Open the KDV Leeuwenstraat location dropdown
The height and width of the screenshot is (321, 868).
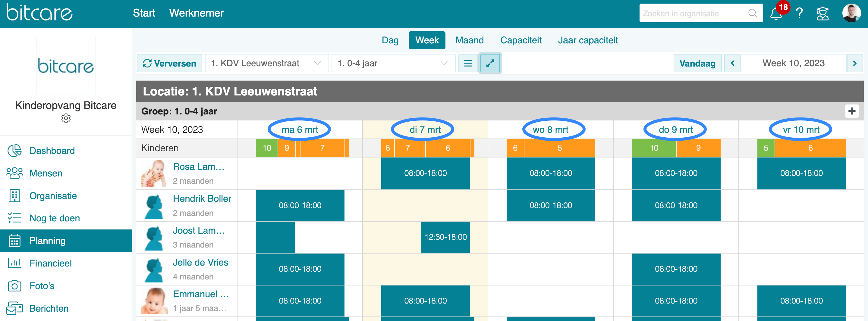(x=266, y=63)
